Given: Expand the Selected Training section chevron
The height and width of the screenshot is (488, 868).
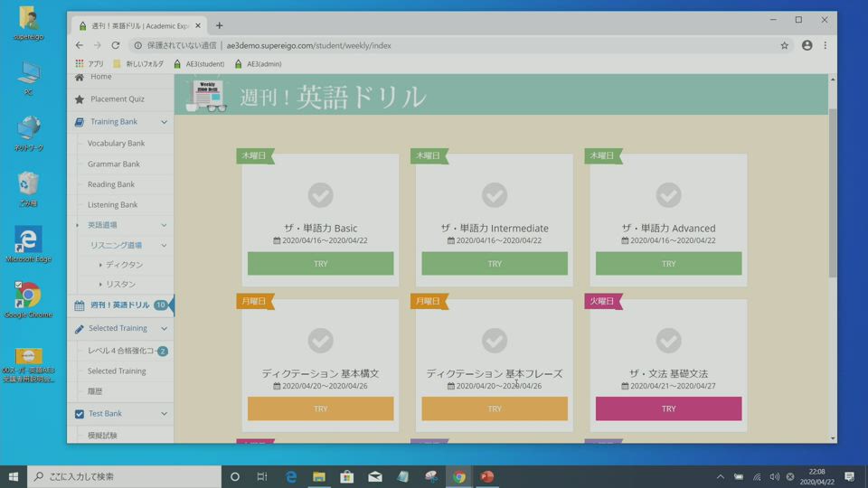Looking at the screenshot, I should pos(164,329).
